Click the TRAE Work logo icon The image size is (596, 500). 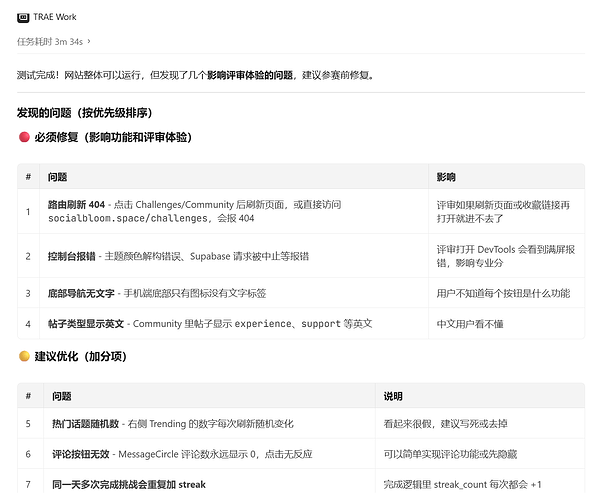23,17
